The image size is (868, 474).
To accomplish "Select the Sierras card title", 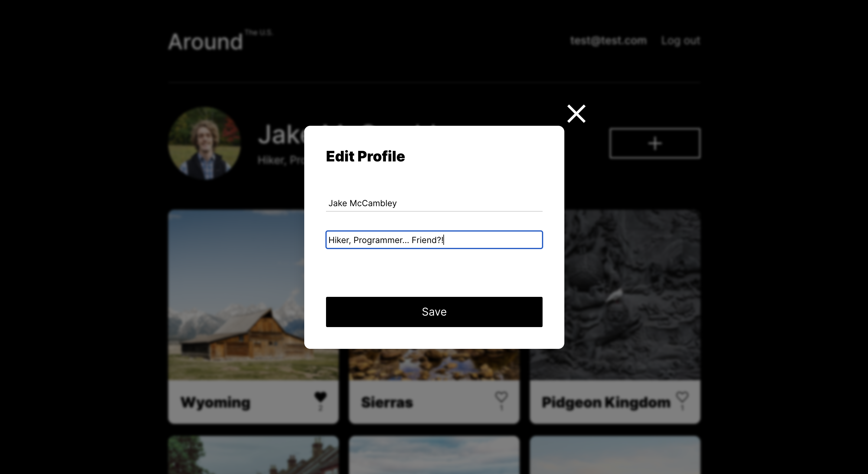I will [387, 403].
